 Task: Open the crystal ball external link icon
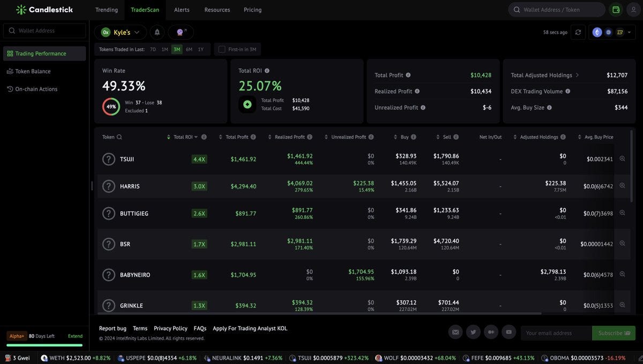tap(181, 32)
